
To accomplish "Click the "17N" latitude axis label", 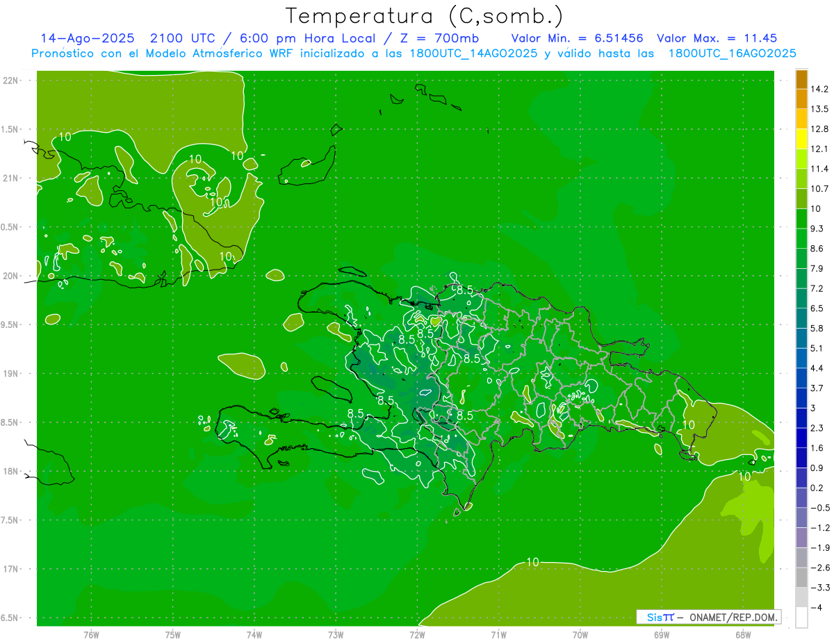I will click(10, 569).
